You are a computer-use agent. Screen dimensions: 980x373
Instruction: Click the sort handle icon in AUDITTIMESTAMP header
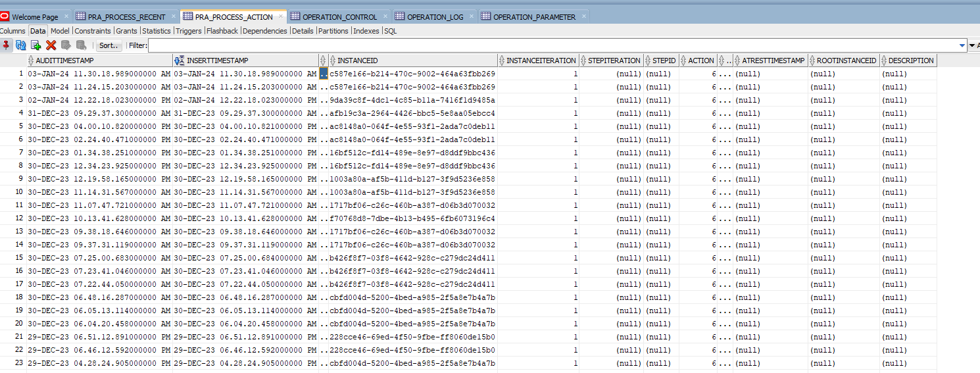point(31,61)
